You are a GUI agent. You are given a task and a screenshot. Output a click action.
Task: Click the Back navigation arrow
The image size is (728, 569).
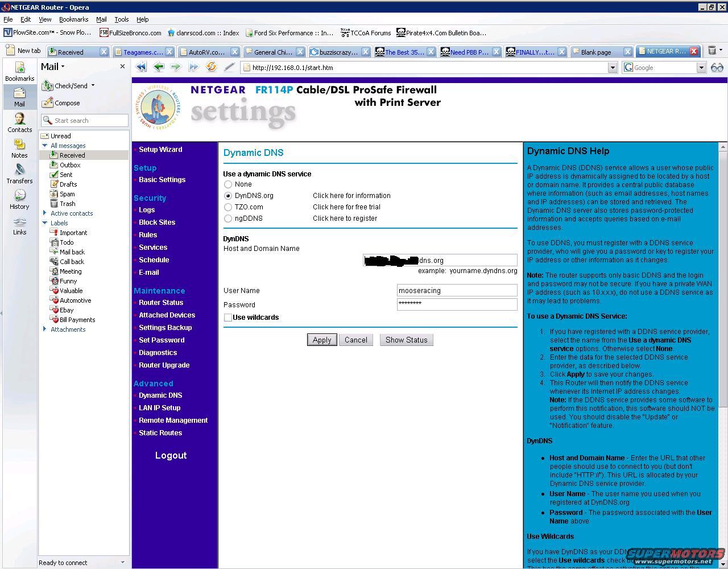pos(159,67)
